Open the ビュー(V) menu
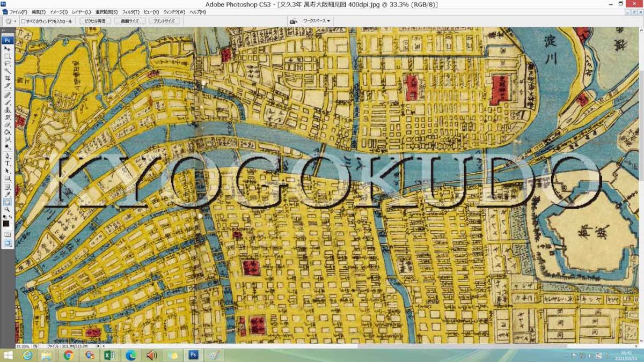 tap(151, 12)
